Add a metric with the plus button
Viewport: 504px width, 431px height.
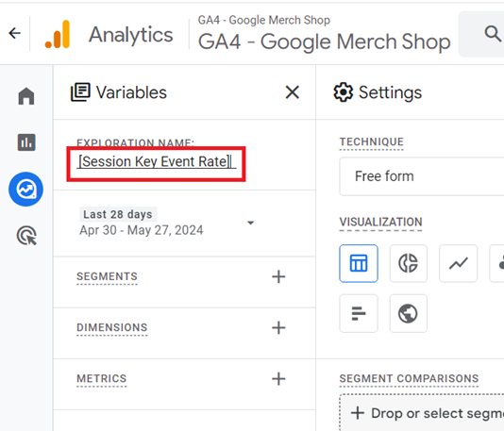click(278, 378)
